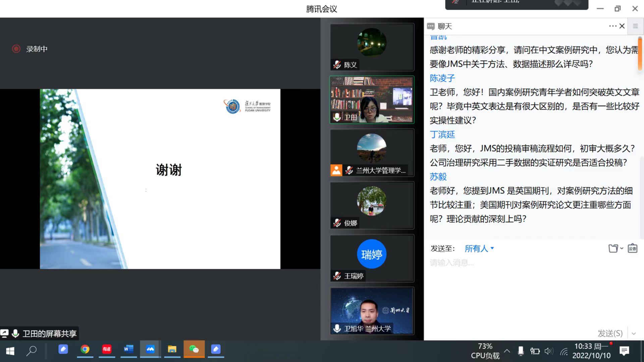
Task: Toggle muted microphone icon for 王瑞婷
Action: coord(337,276)
